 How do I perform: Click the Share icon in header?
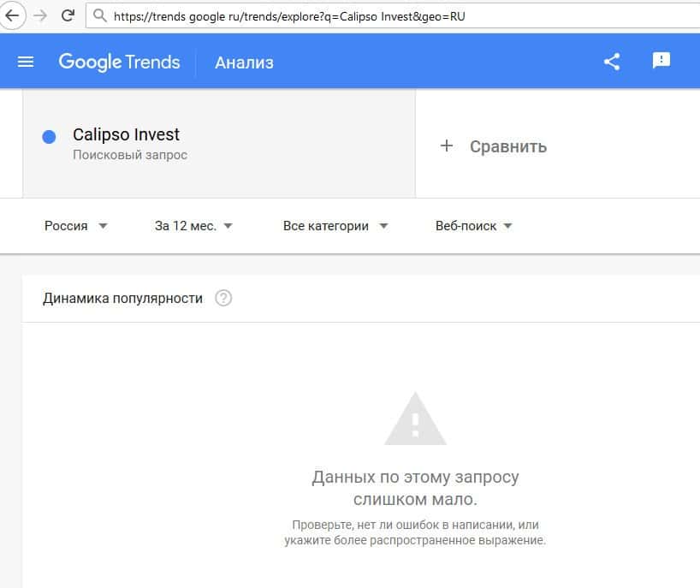click(612, 62)
